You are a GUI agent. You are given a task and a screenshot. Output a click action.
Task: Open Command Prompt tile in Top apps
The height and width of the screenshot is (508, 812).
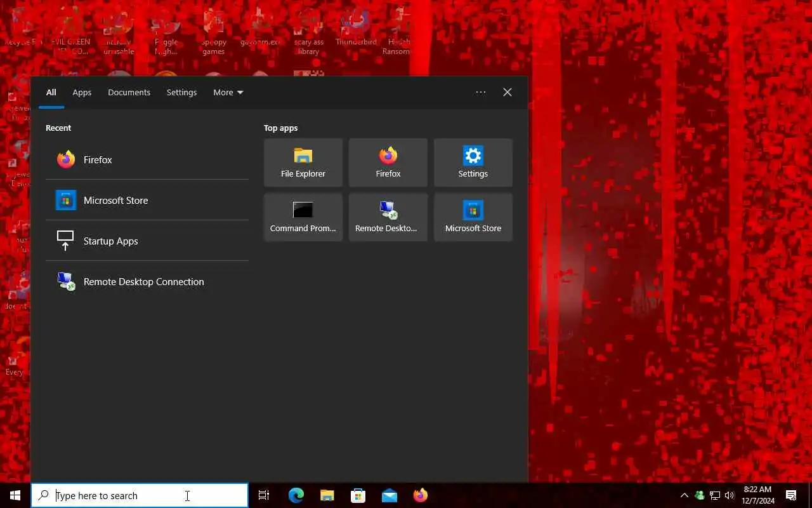tap(303, 217)
